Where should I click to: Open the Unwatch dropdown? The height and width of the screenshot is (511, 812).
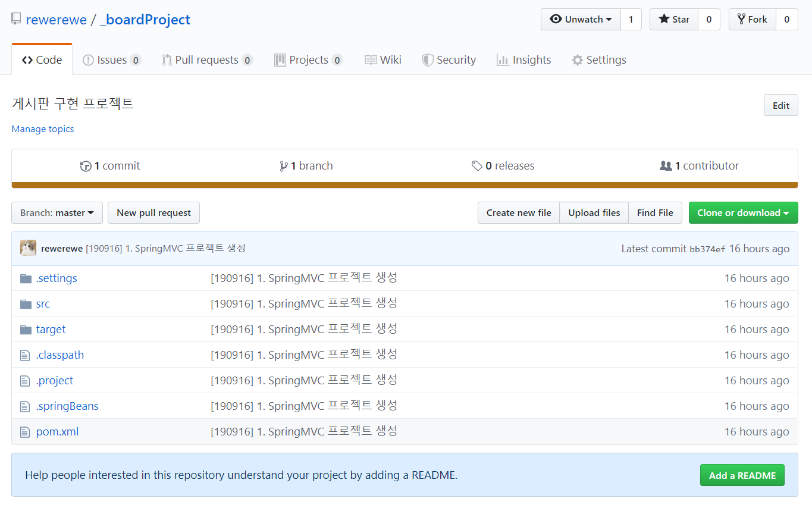click(581, 19)
